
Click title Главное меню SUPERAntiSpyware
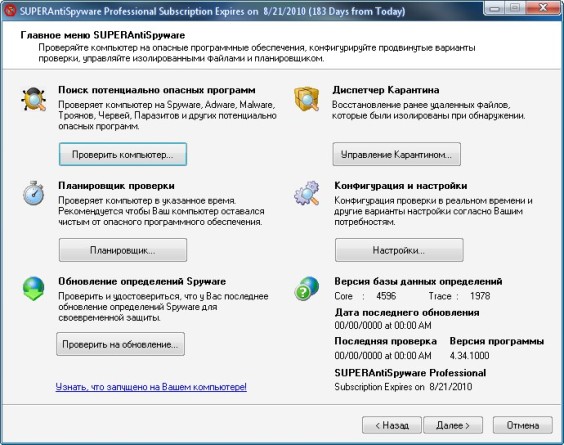pos(103,35)
